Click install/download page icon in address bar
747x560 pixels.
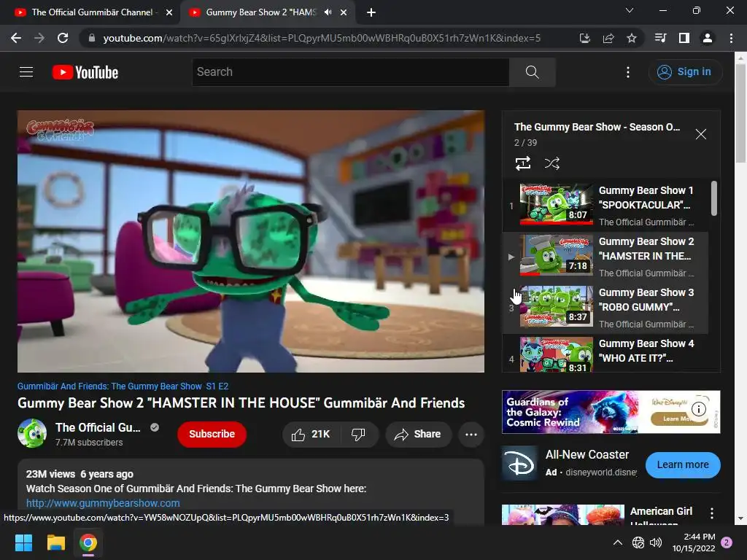[x=585, y=38]
